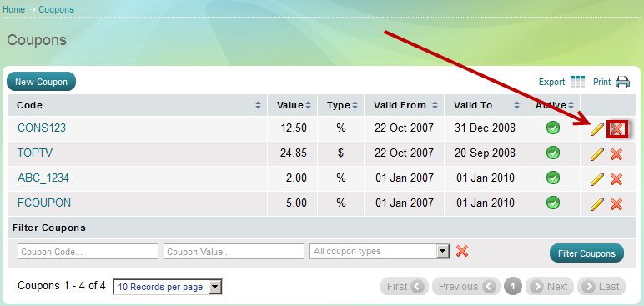Image resolution: width=644 pixels, height=306 pixels.
Task: Delete the TOPTV coupon
Action: (x=616, y=154)
